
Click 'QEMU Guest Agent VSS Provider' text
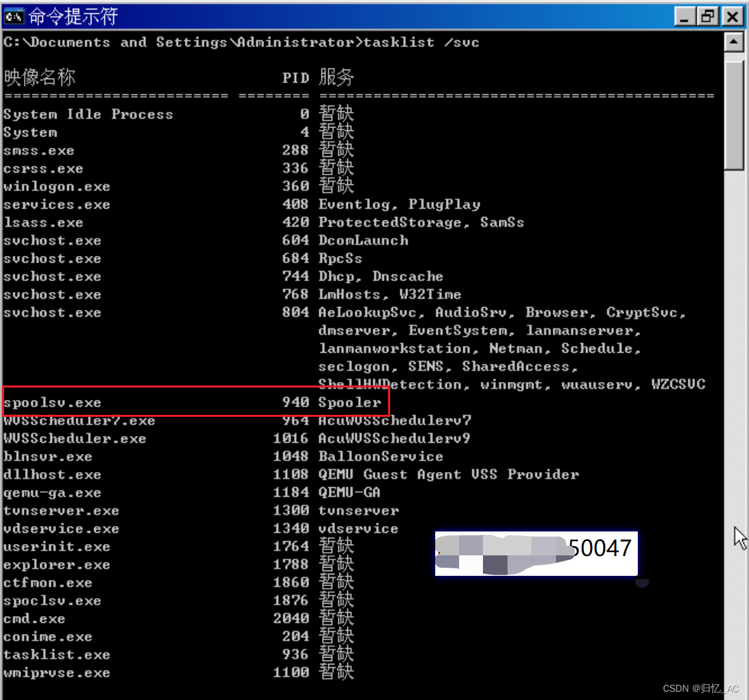coord(449,474)
